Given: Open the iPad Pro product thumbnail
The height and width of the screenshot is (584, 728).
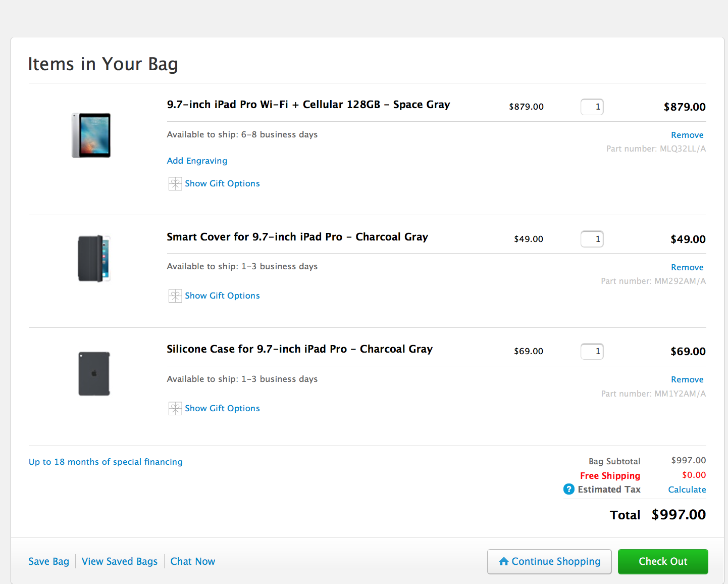Looking at the screenshot, I should click(x=91, y=135).
